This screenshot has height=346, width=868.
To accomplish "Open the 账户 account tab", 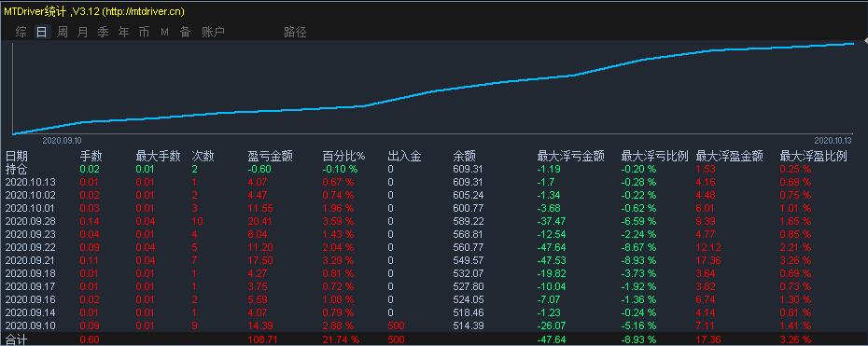I will (213, 32).
